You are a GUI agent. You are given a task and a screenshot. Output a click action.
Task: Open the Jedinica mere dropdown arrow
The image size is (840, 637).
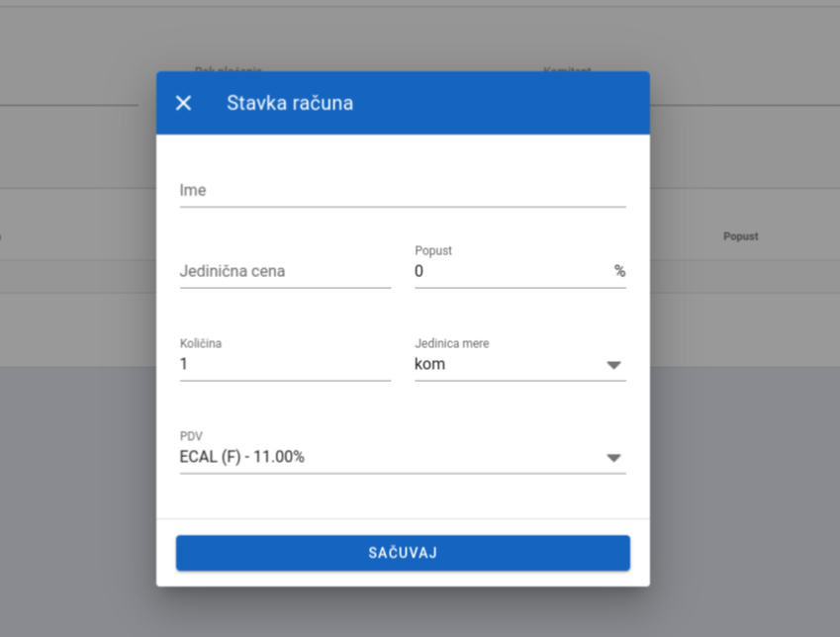click(x=613, y=365)
